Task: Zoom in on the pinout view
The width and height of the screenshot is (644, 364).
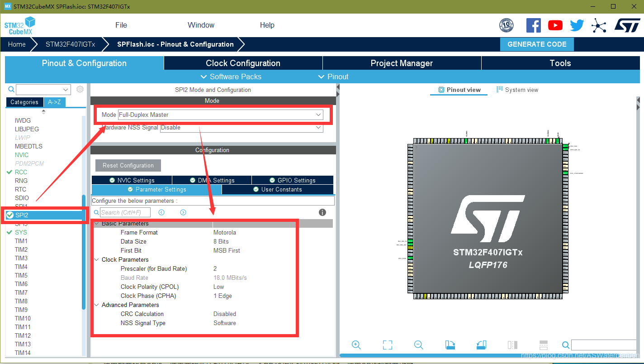Action: coord(356,345)
